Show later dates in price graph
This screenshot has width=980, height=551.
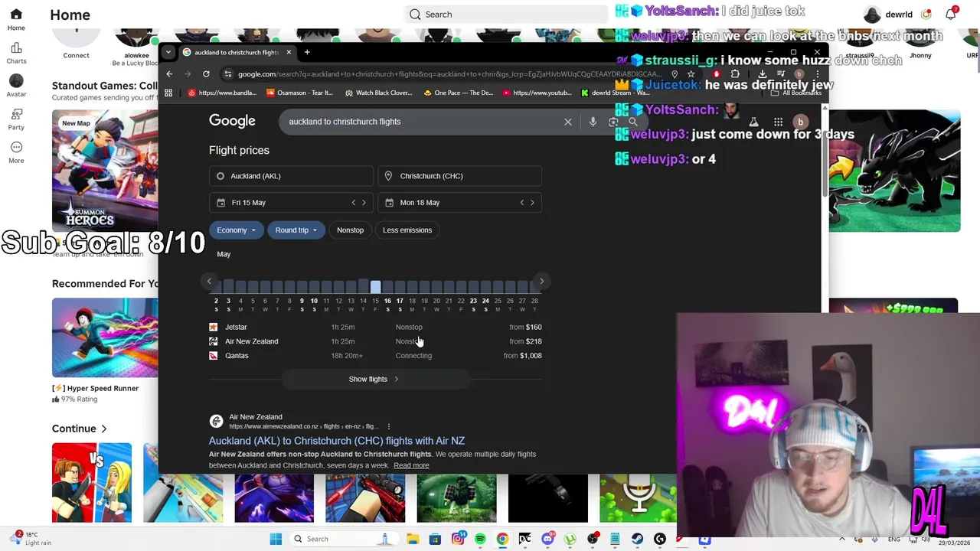pyautogui.click(x=541, y=282)
